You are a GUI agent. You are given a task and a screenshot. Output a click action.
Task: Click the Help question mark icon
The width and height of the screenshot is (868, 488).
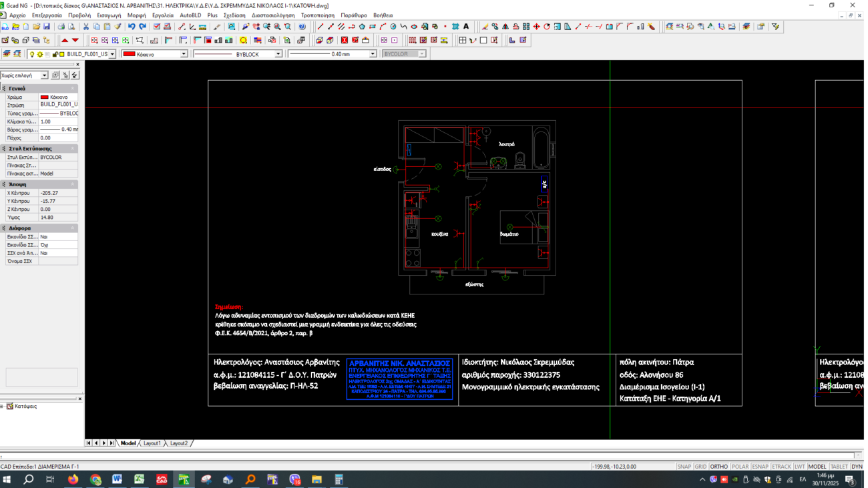(x=302, y=27)
